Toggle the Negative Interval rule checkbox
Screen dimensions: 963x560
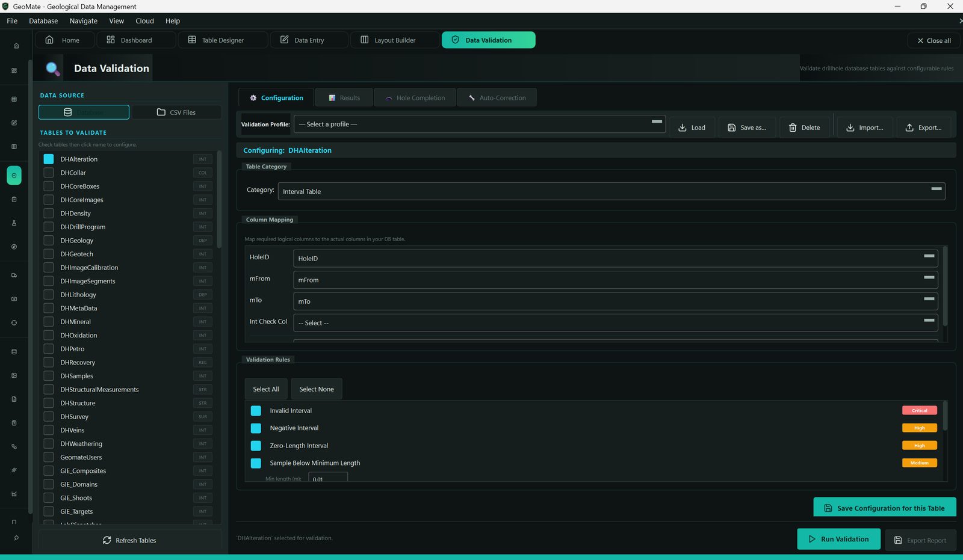(256, 428)
